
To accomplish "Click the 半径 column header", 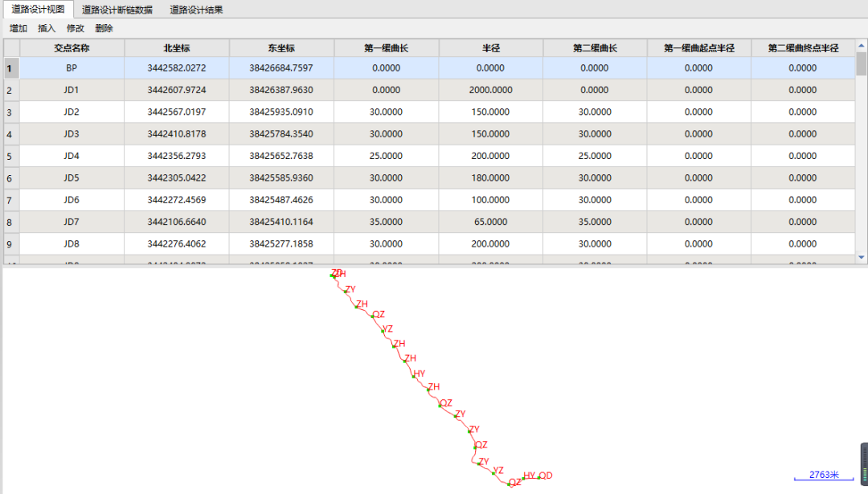I will click(490, 48).
